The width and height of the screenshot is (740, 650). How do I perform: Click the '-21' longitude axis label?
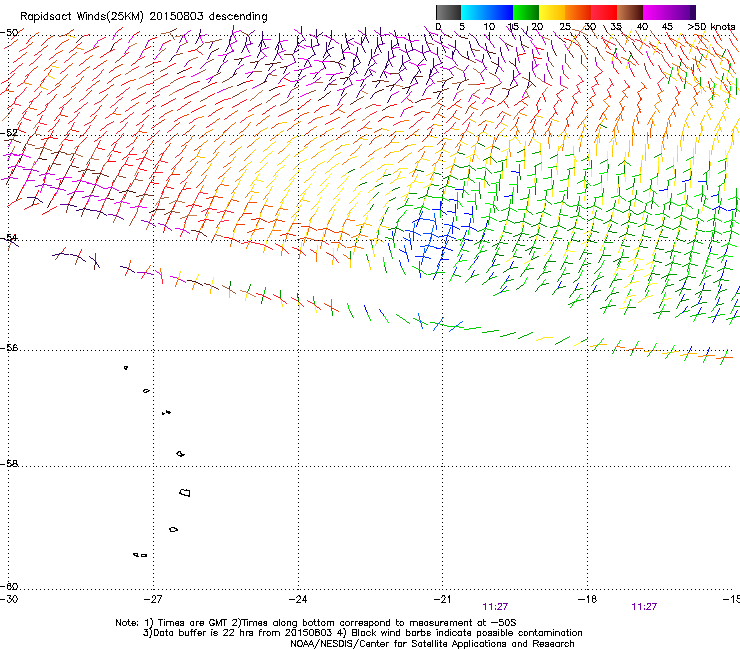pos(442,599)
